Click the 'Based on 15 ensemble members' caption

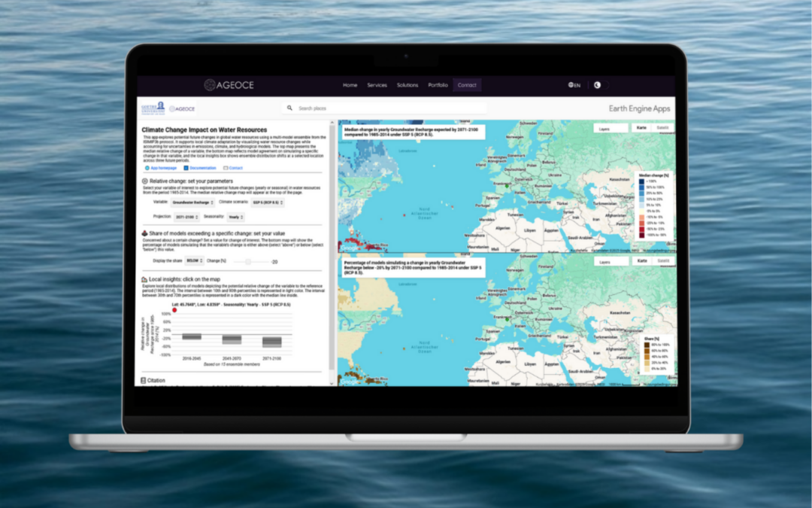232,364
